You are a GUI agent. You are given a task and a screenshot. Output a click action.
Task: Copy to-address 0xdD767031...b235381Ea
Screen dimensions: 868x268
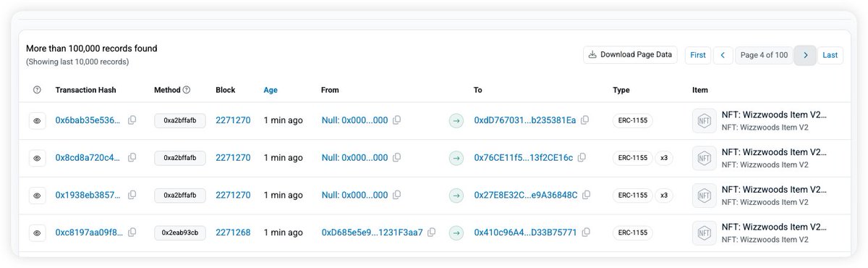(584, 120)
